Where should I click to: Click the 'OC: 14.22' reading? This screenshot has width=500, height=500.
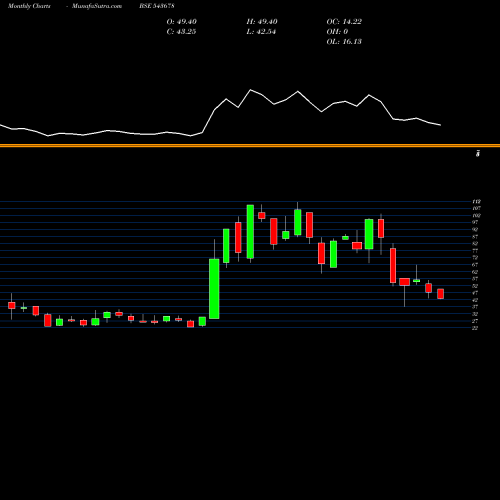(x=344, y=22)
